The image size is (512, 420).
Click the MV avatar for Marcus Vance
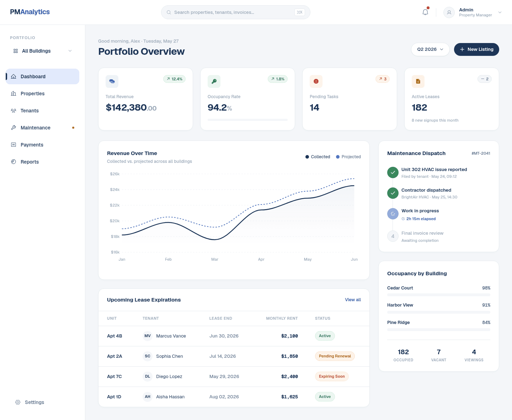point(148,336)
